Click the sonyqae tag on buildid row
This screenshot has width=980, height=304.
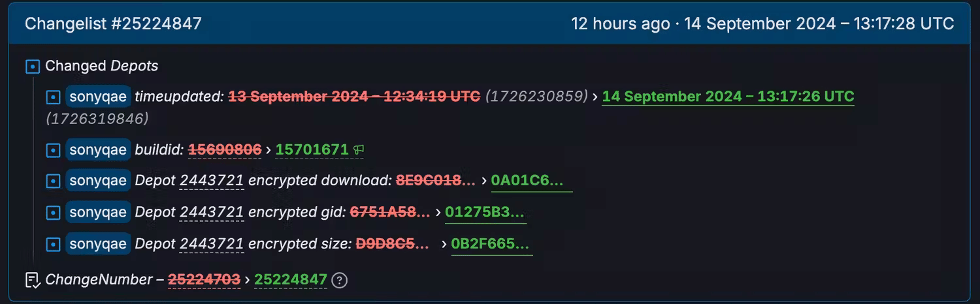tap(98, 150)
